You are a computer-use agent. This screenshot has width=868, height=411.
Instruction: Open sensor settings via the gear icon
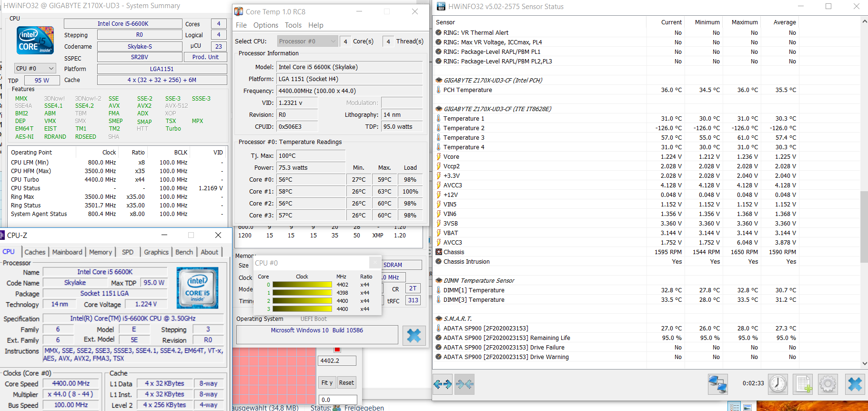point(828,384)
